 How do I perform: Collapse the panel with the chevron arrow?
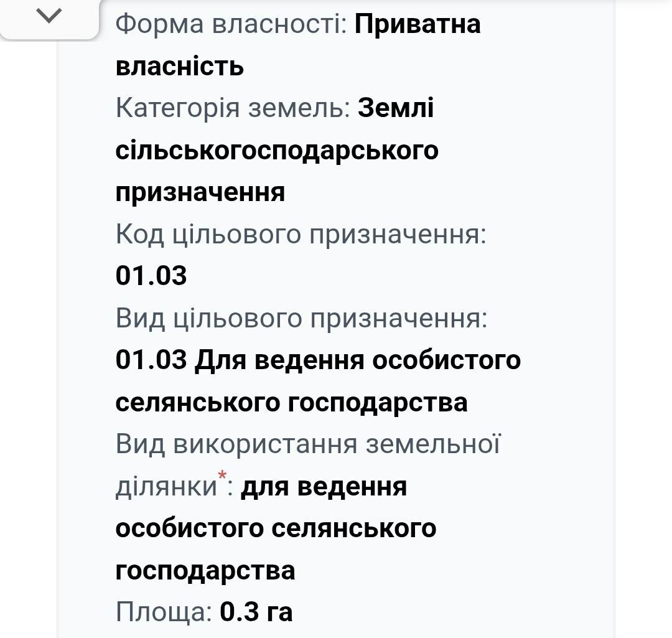[x=49, y=16]
